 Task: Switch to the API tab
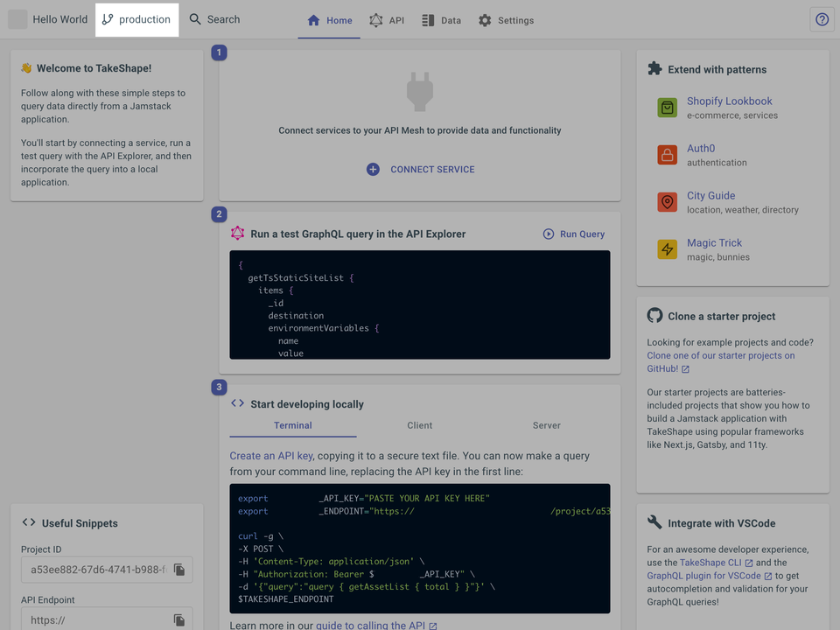(387, 20)
